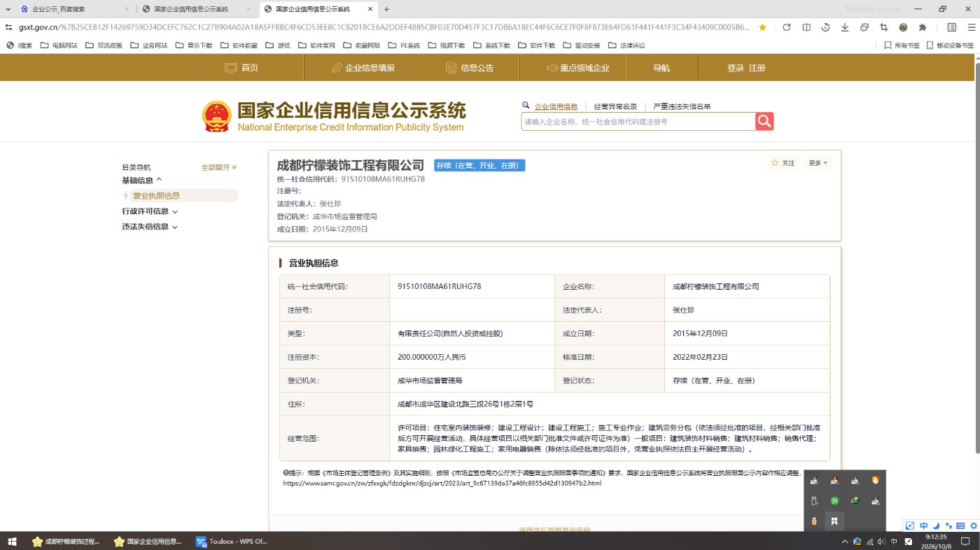Select 营业执照信息 in the sidebar
This screenshot has height=550, width=980.
[x=156, y=196]
